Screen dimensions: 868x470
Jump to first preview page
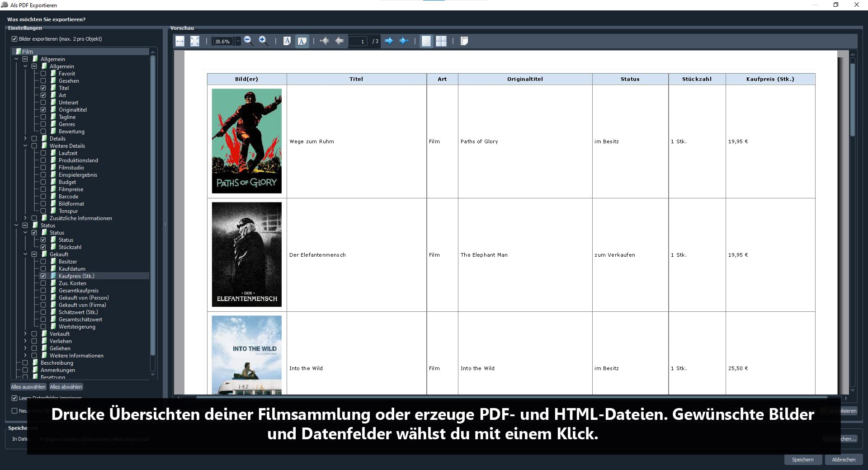click(x=324, y=41)
